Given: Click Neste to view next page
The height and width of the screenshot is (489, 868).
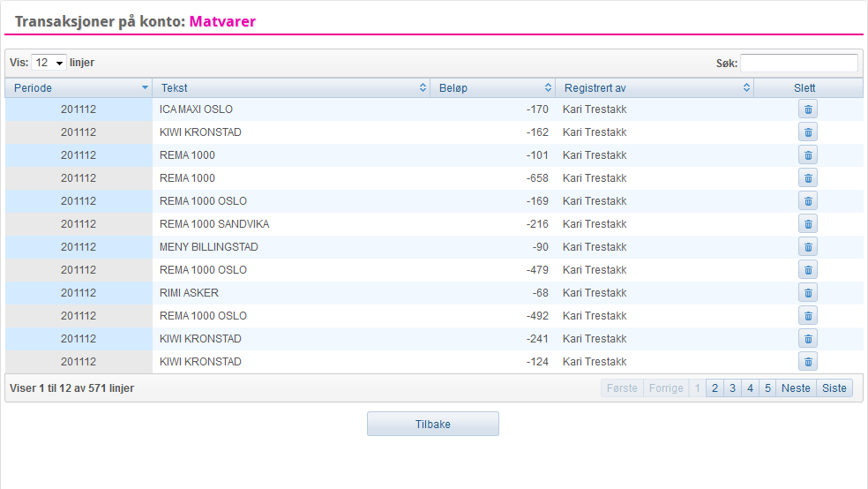Looking at the screenshot, I should click(796, 388).
